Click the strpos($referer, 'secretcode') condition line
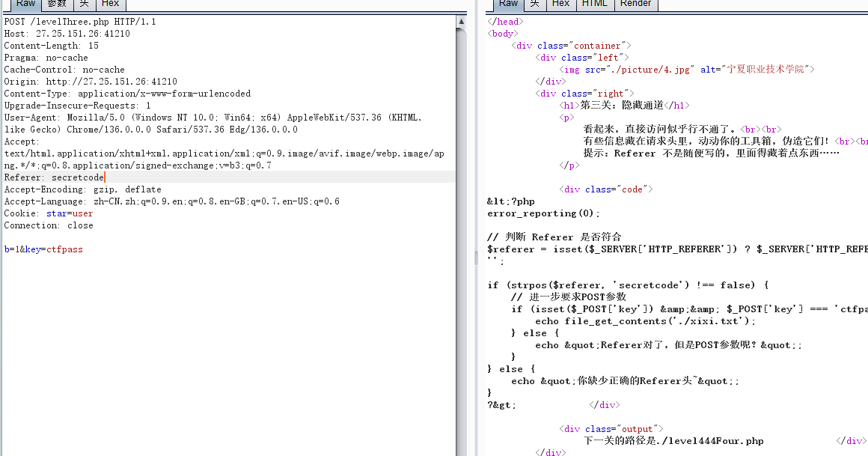This screenshot has width=868, height=456. 628,285
